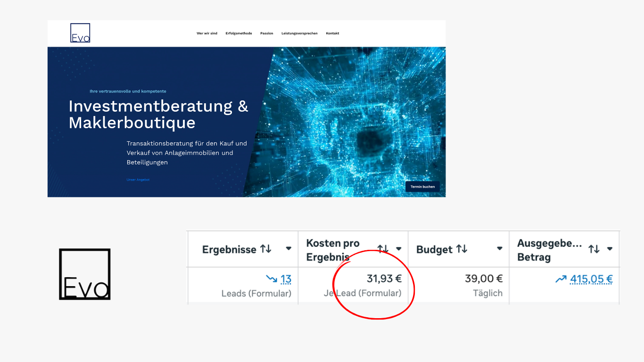Click the 'Transaktionsberatung' description paragraph
Image resolution: width=644 pixels, height=362 pixels.
pyautogui.click(x=187, y=153)
